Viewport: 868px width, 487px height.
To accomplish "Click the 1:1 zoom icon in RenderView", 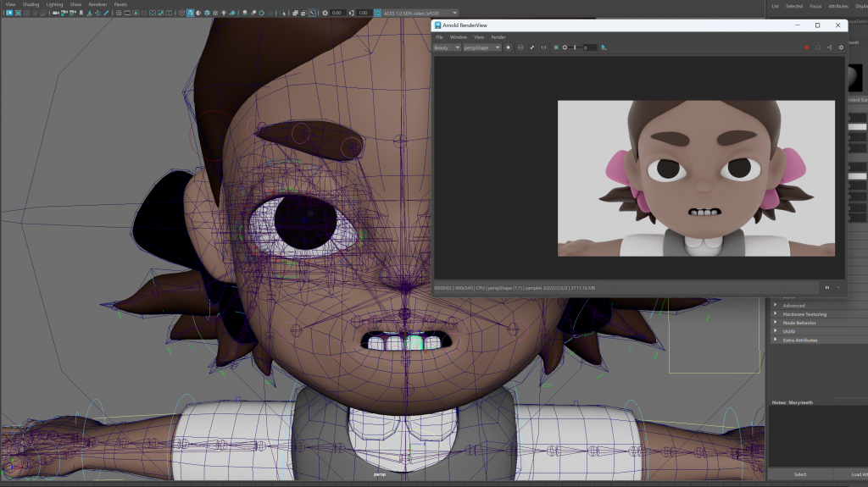I will coord(543,47).
